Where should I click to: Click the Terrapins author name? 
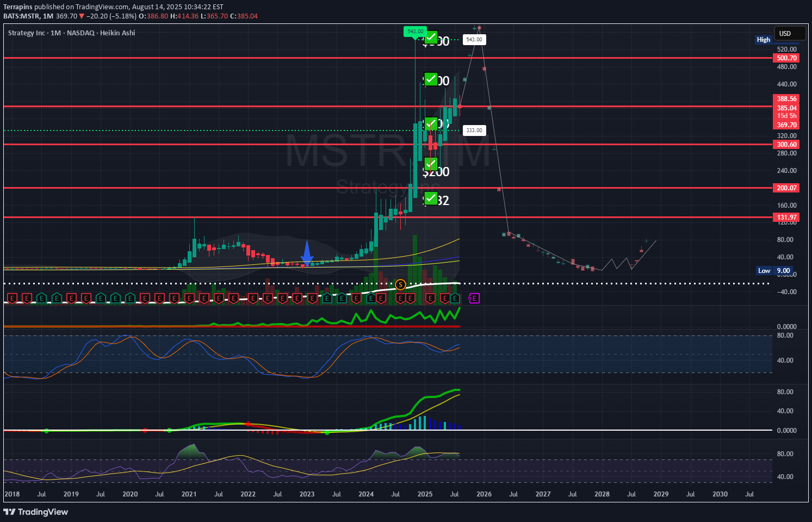point(17,7)
